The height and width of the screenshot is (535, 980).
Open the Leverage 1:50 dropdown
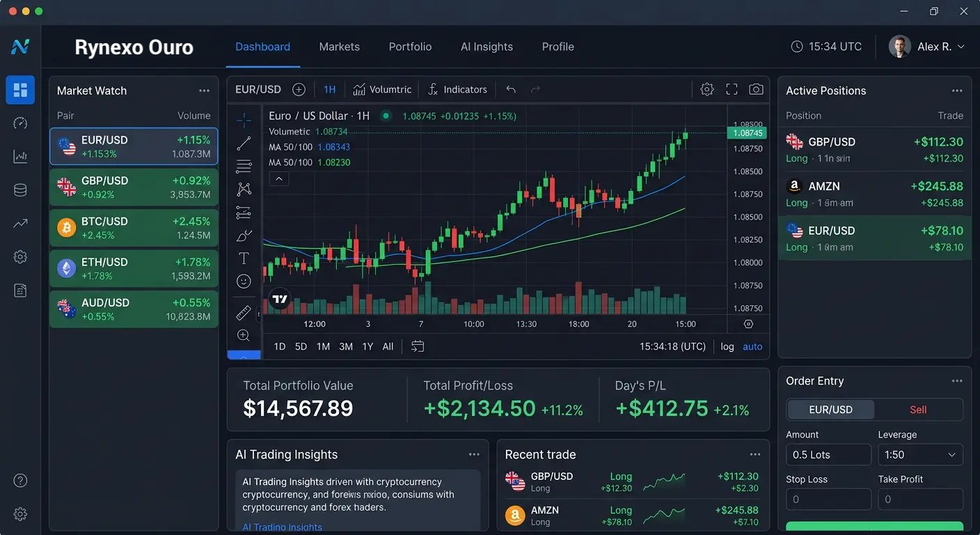coord(920,455)
